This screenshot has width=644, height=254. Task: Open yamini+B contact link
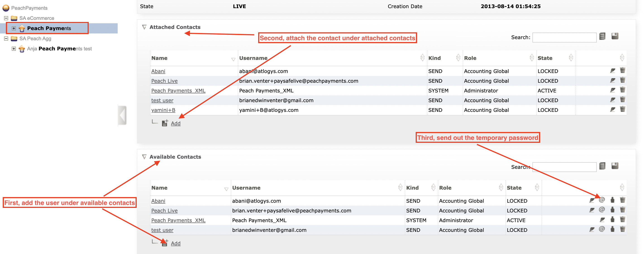pos(163,110)
